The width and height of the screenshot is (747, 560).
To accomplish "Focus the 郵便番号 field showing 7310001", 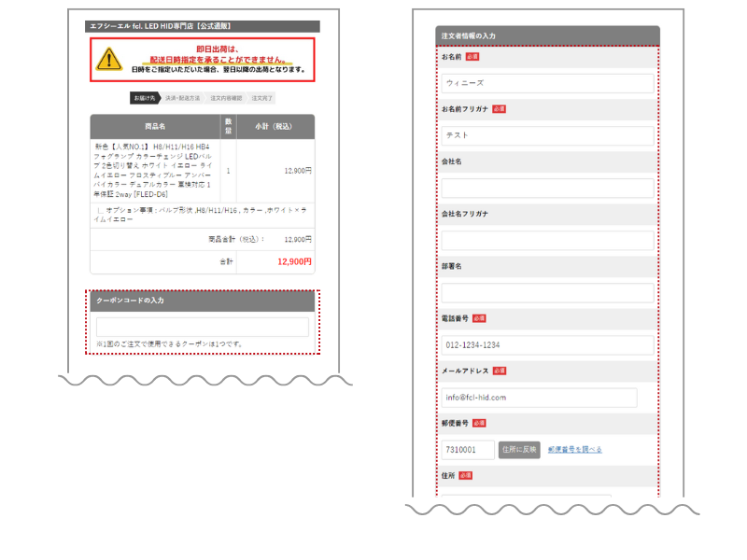I will click(x=468, y=450).
